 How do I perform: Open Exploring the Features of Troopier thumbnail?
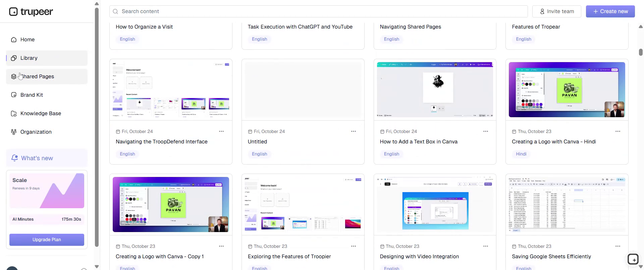coord(303,205)
